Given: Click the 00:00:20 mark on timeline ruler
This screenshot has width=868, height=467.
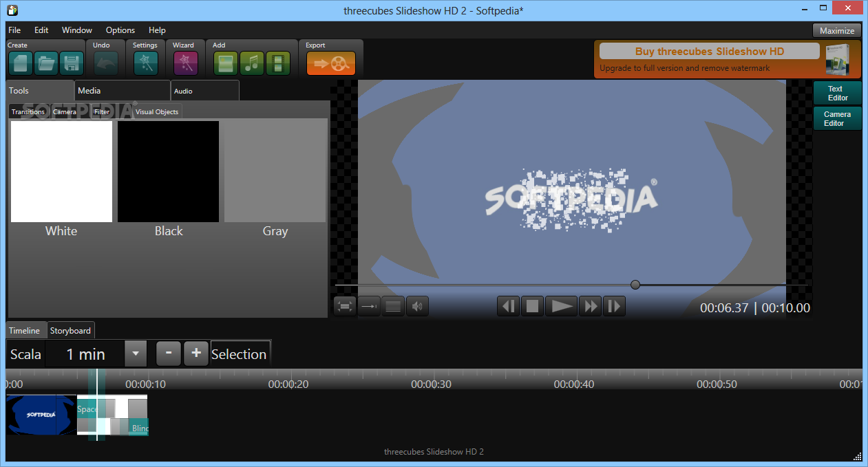Looking at the screenshot, I should [288, 384].
